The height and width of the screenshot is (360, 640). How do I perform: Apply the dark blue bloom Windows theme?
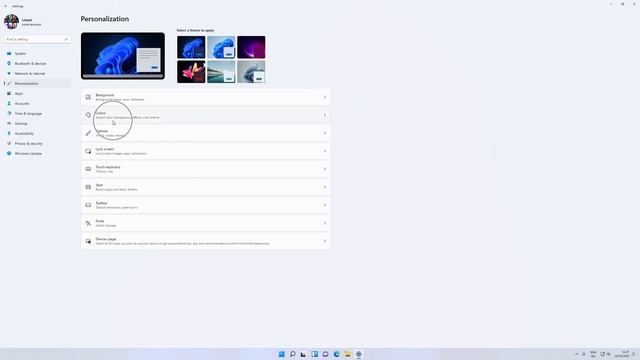(x=191, y=47)
